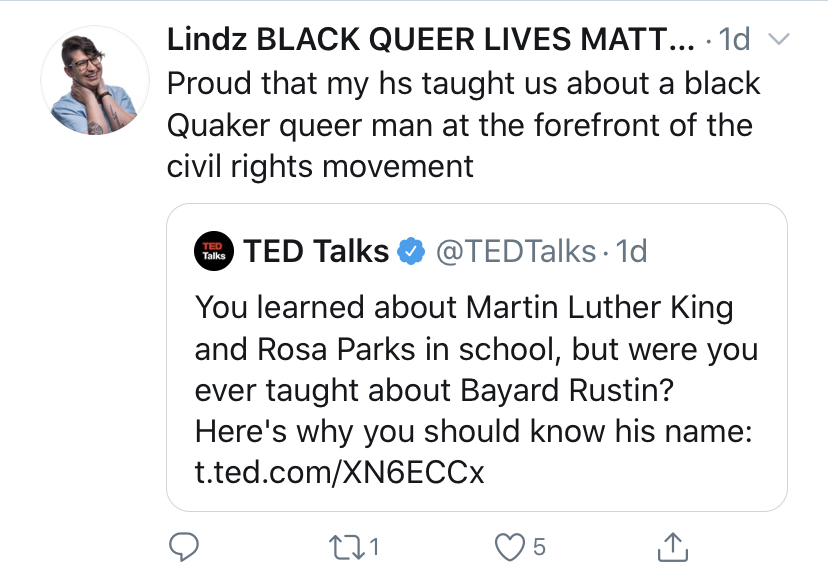Open the quoted tweet about Bayard Rustin

(477, 357)
